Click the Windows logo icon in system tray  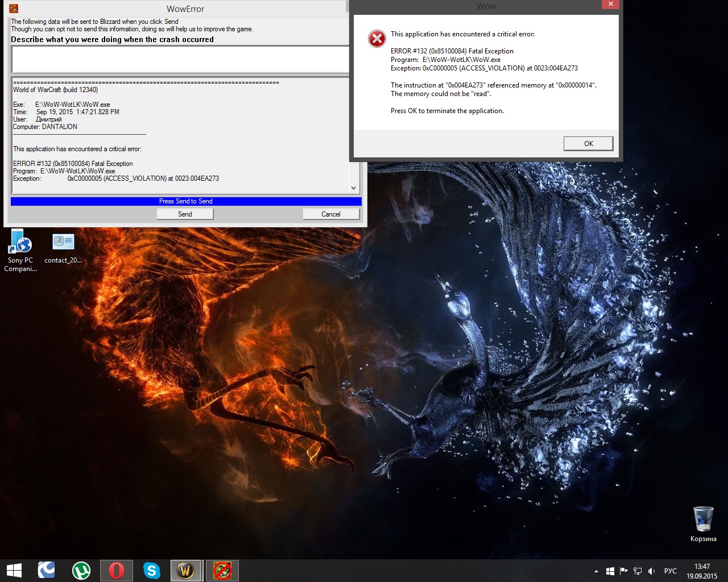[610, 571]
